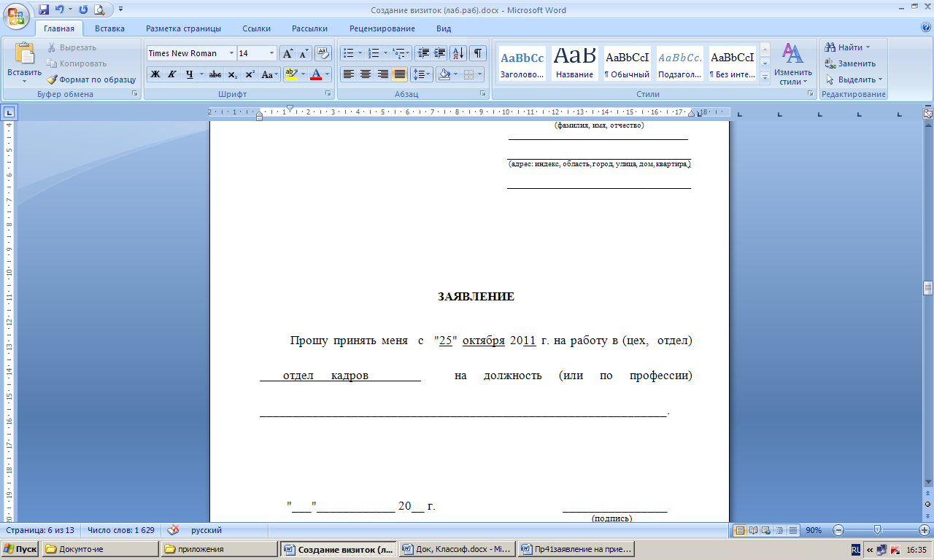Switch to the Вставка ribbon tab
Viewport: 934px width, 560px height.
(x=109, y=28)
